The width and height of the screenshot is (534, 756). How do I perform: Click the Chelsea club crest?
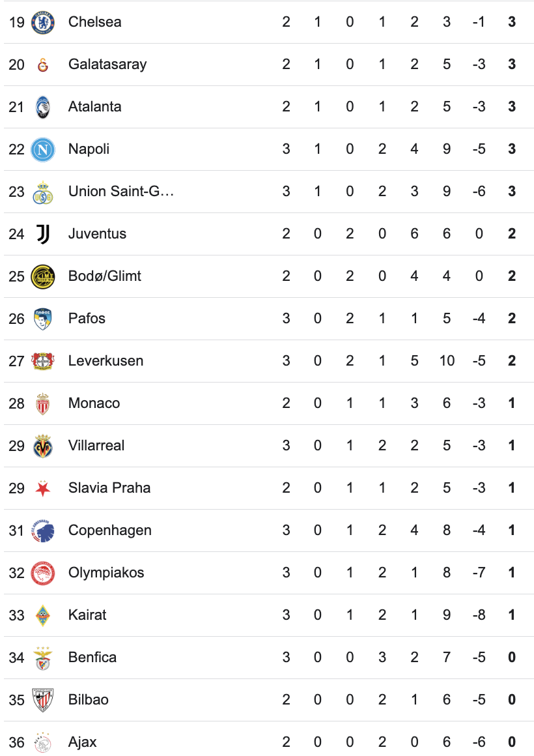click(x=43, y=22)
